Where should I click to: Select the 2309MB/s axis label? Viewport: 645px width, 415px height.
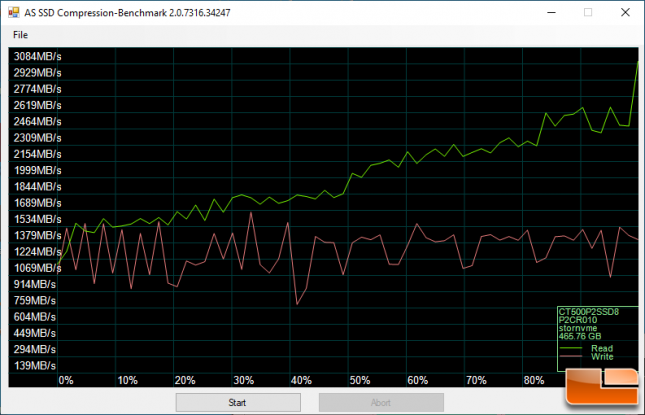pyautogui.click(x=37, y=138)
